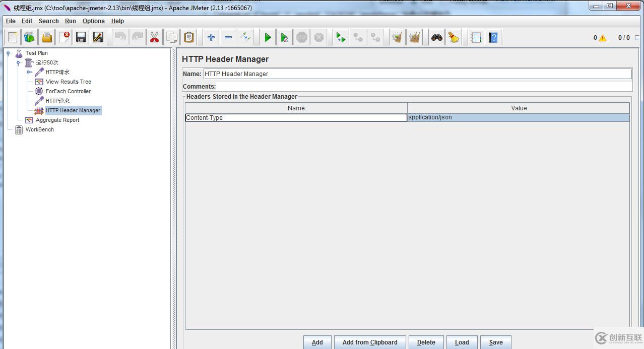
Task: Click the yellow warning error-count icon
Action: coord(603,38)
